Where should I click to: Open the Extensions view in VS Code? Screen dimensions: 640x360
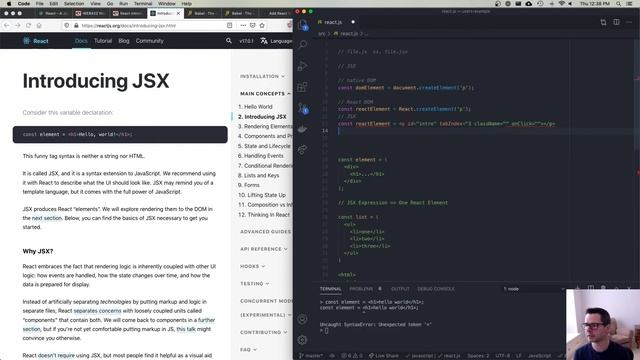(302, 87)
